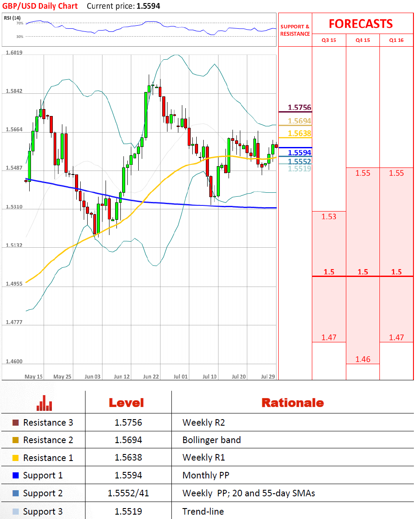Select the 1.53 forecast value in Q3 15

329,216
